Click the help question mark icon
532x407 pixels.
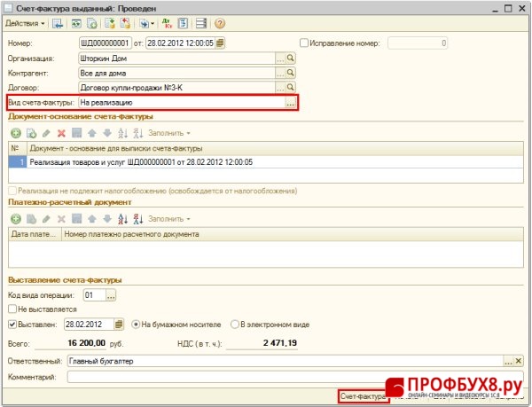[219, 22]
